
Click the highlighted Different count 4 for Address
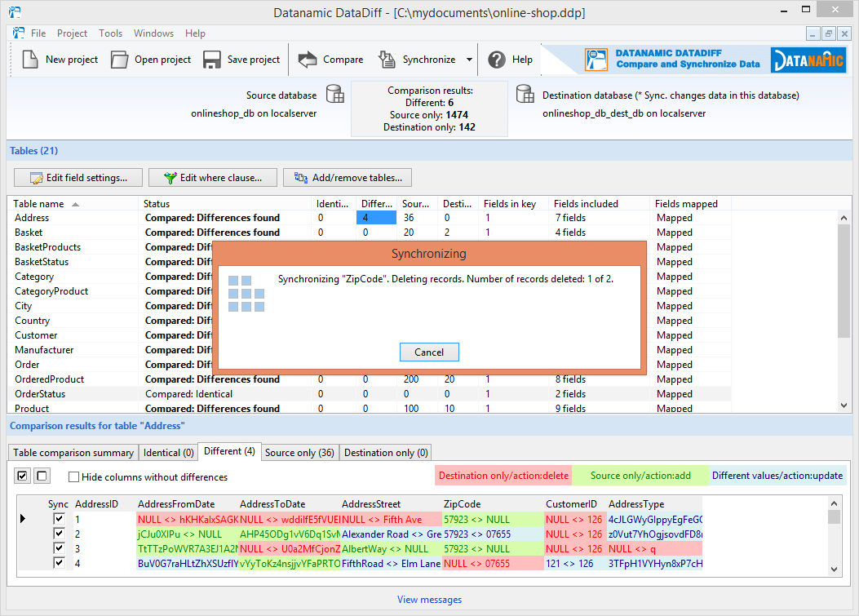coord(376,218)
